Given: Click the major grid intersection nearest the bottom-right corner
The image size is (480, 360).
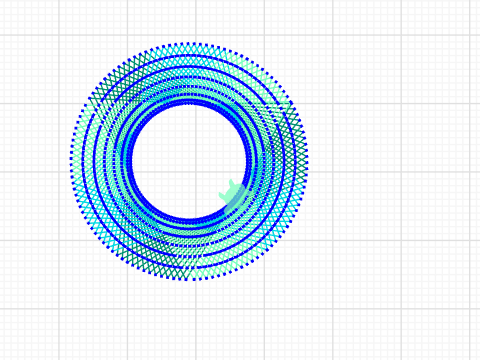Looking at the screenshot, I should [470, 309].
